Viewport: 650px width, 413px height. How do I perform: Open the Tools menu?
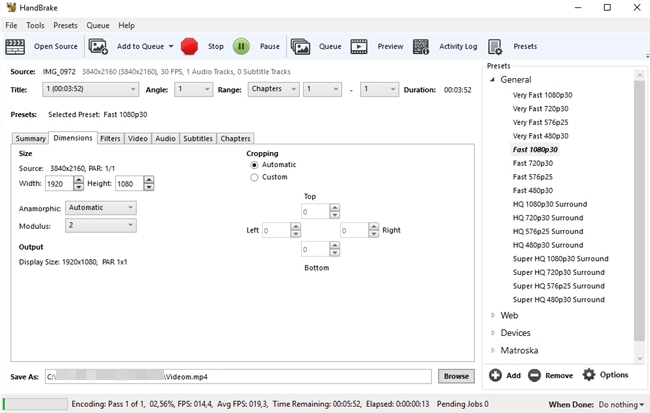(35, 25)
